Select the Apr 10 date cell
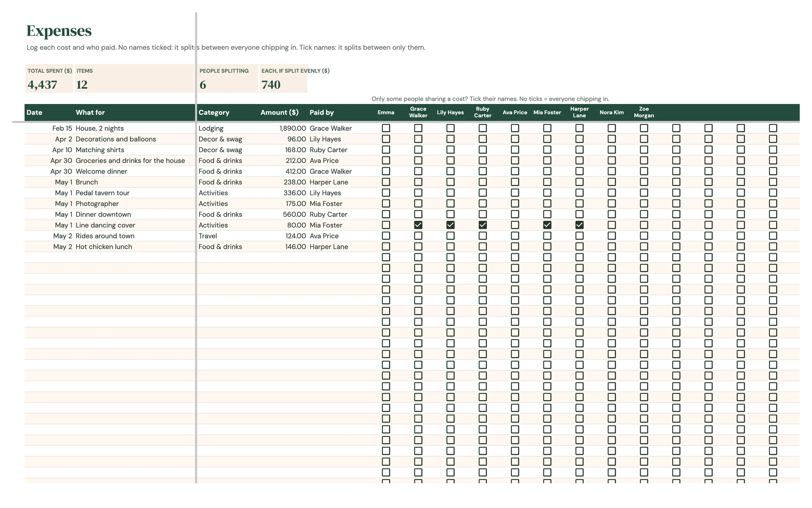The height and width of the screenshot is (508, 812). (x=49, y=150)
